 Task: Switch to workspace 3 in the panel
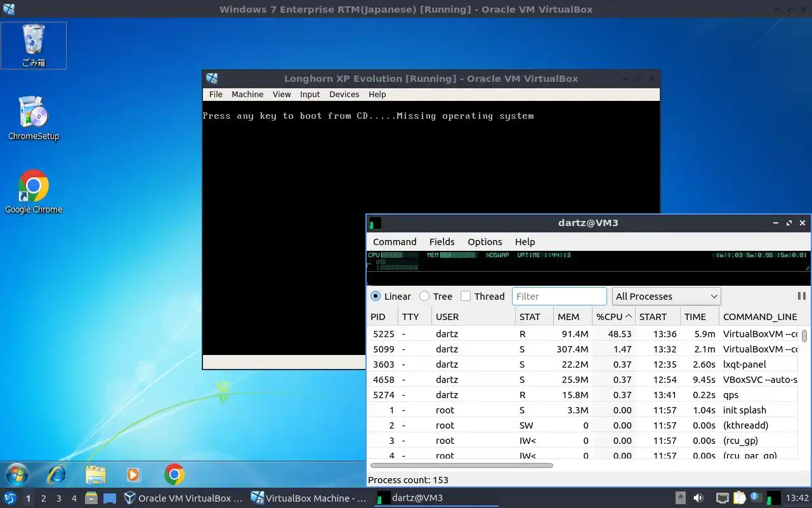point(58,498)
